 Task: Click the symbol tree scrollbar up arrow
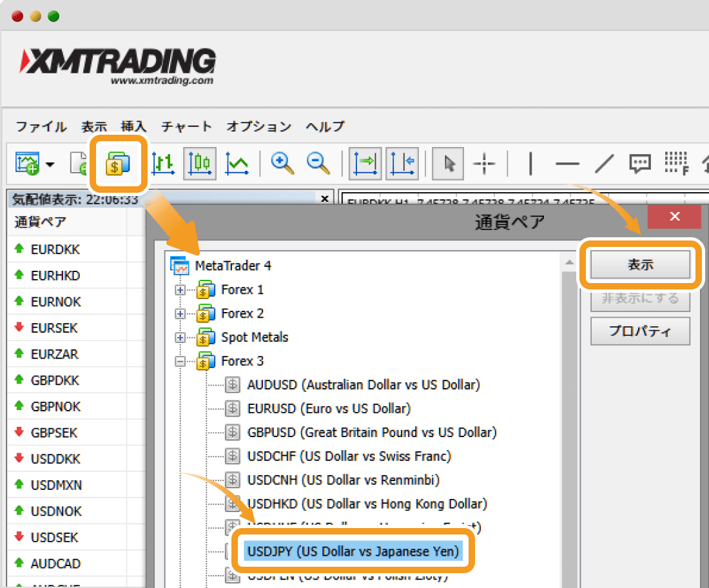pyautogui.click(x=569, y=262)
